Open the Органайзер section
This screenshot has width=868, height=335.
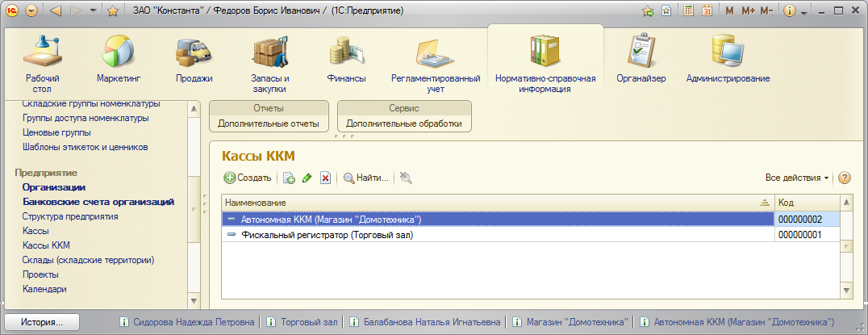click(641, 58)
